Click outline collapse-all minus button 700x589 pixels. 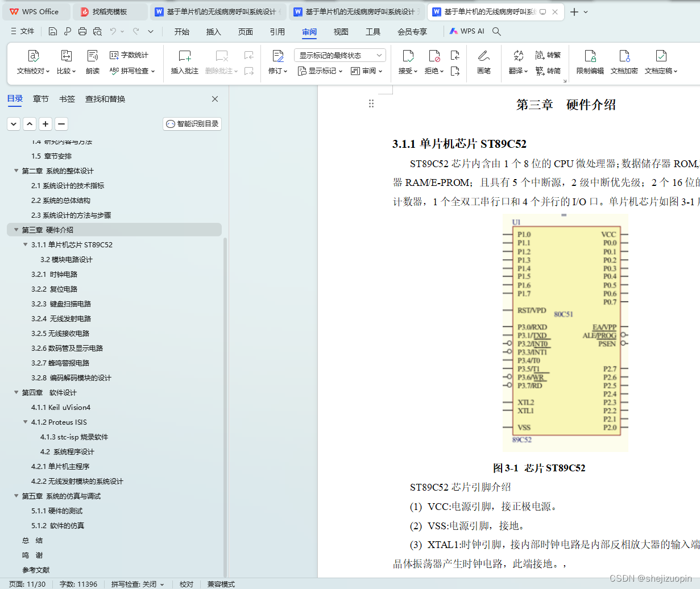tap(61, 123)
